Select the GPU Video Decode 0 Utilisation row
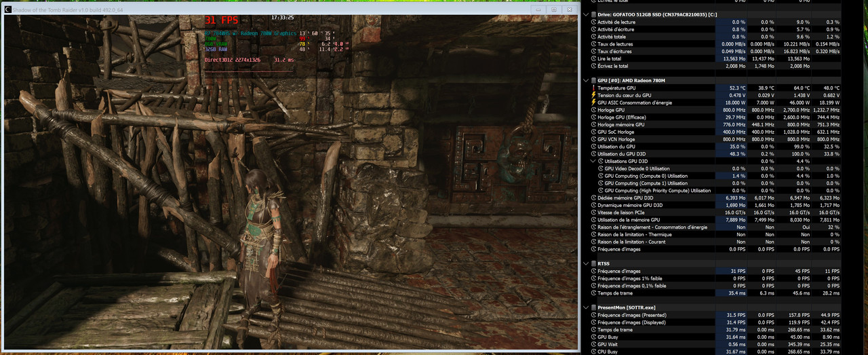Screen dimensions: 868x355 (637, 168)
